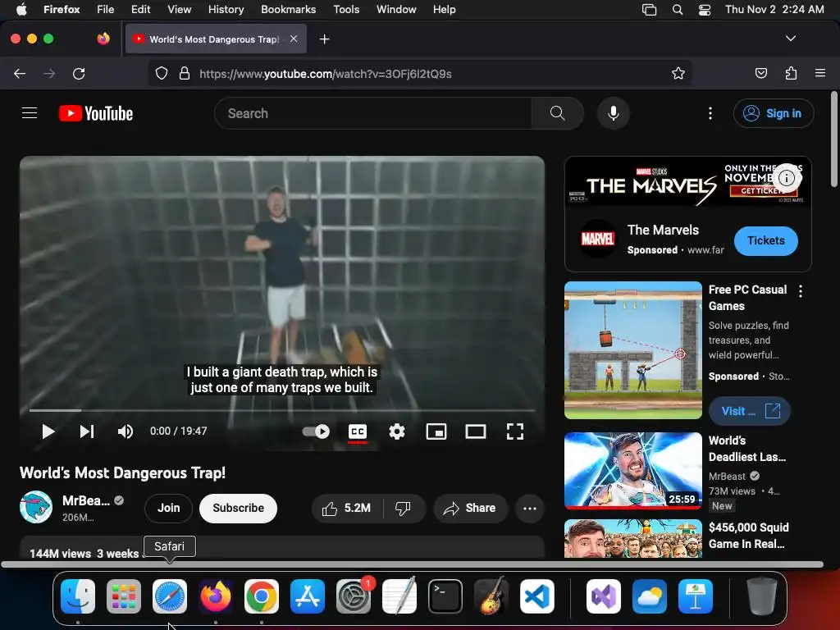Open Firefox application hamburger menu
The image size is (840, 630).
820,73
